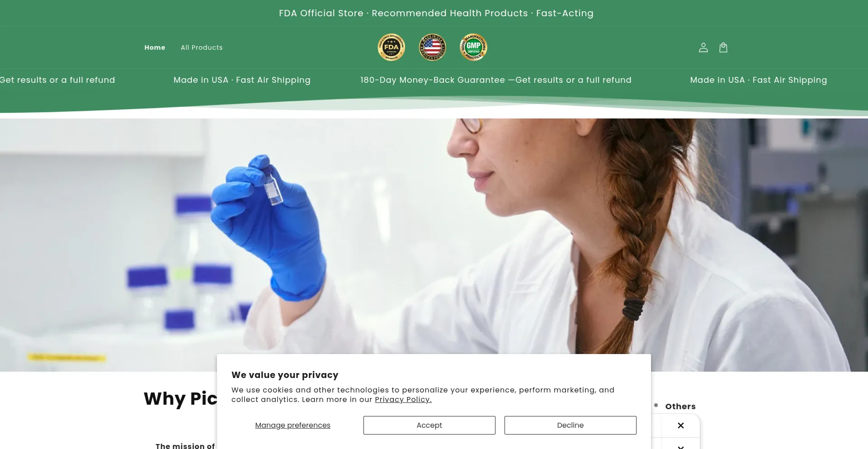
Task: Open the All Products menu item
Action: 202,47
